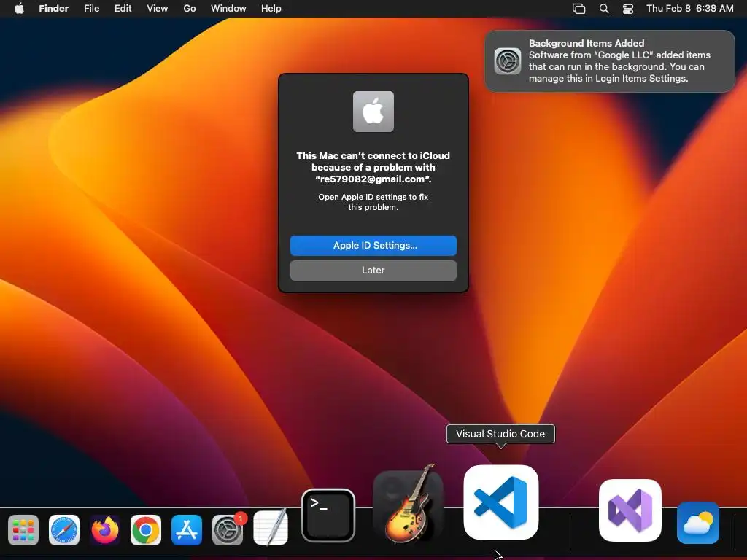Open Control Center in menu bar

coord(628,9)
